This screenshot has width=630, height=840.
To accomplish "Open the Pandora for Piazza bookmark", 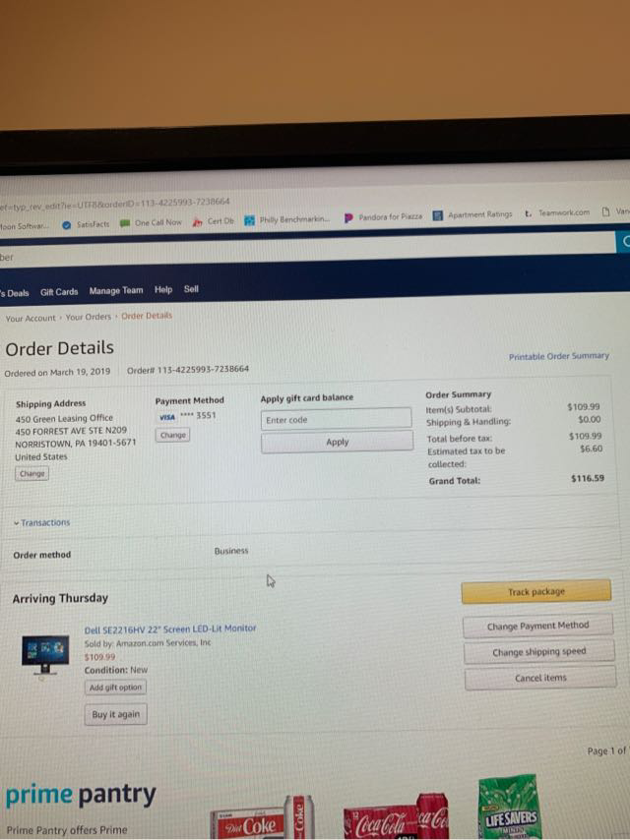I will (x=383, y=217).
